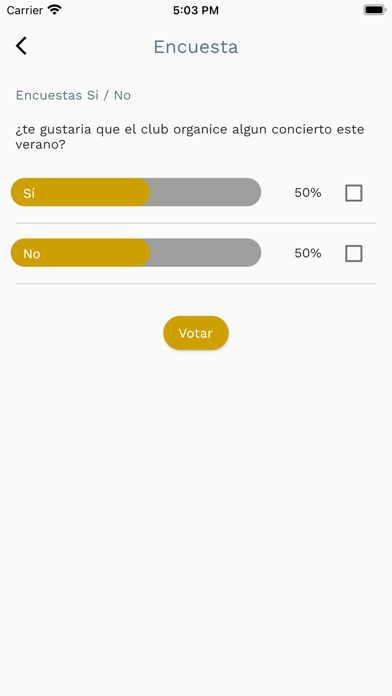Check the Sí option checkbox
The width and height of the screenshot is (392, 696).
point(354,193)
